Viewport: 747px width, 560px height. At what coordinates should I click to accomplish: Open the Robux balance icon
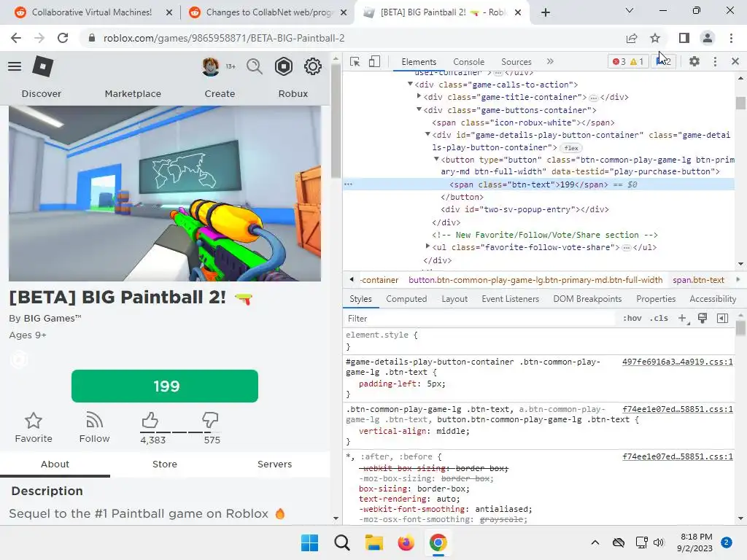[x=284, y=66]
